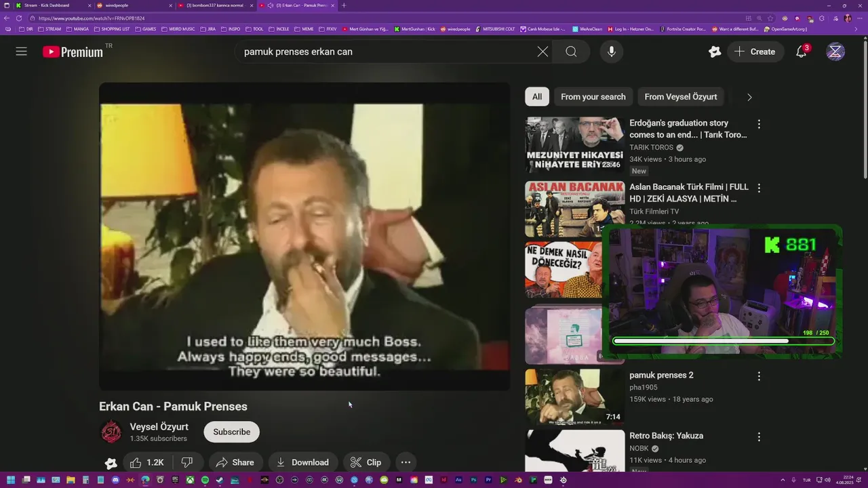
Task: Open the Windows Start menu
Action: [x=10, y=480]
